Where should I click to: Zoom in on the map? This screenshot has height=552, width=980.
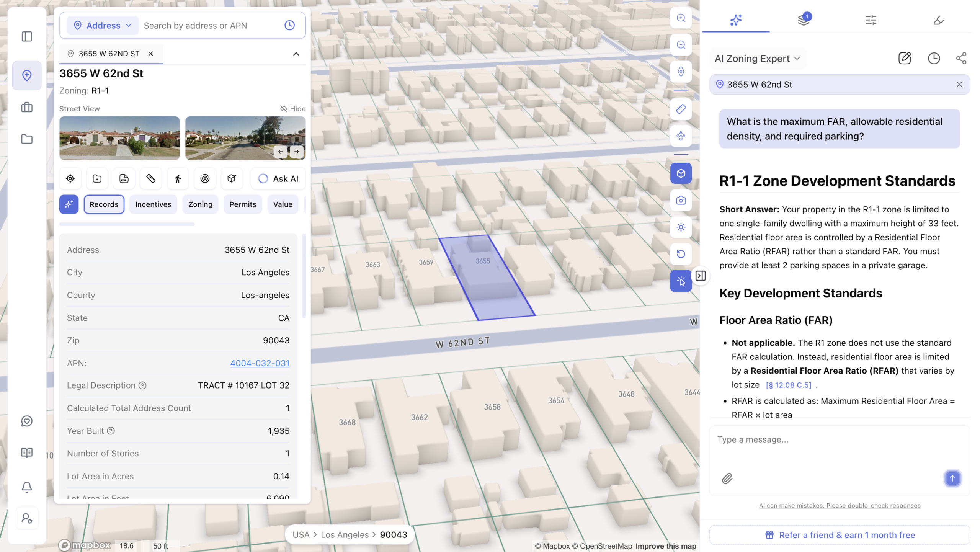click(x=681, y=18)
